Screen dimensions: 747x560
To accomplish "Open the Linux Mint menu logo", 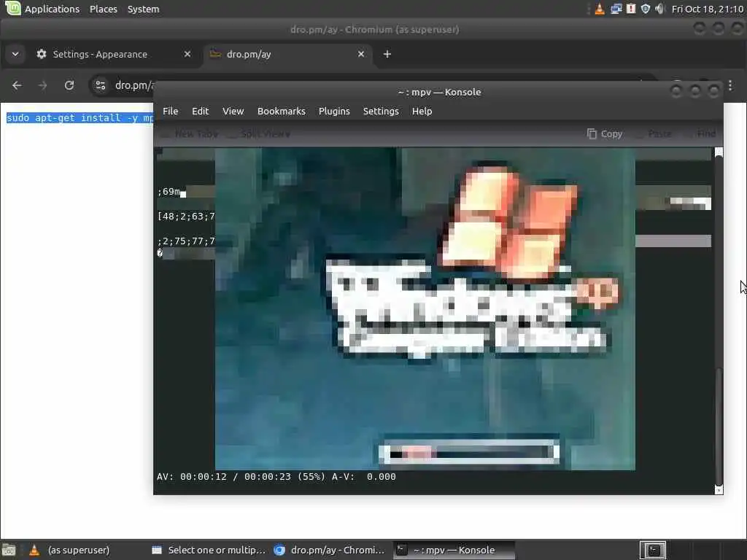I will [x=12, y=8].
